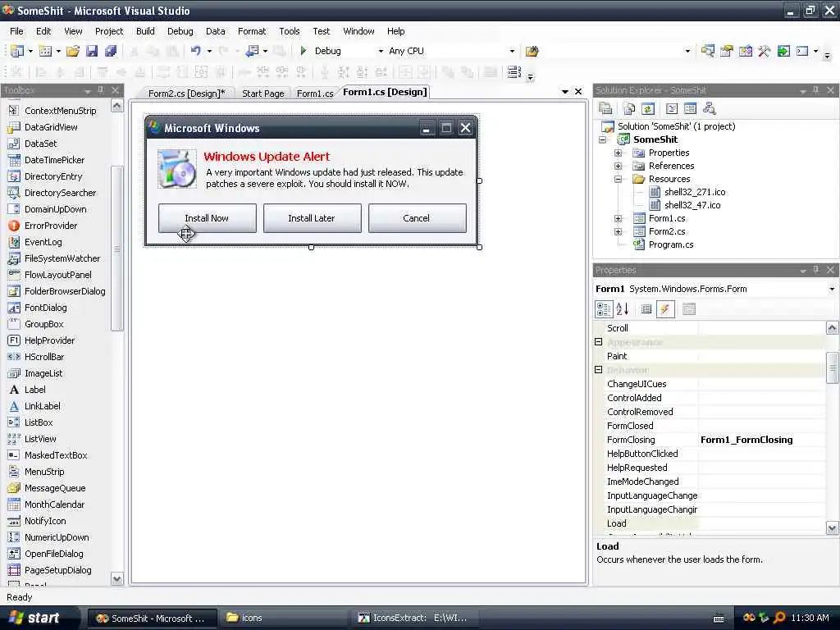Open the File menu

(x=16, y=31)
